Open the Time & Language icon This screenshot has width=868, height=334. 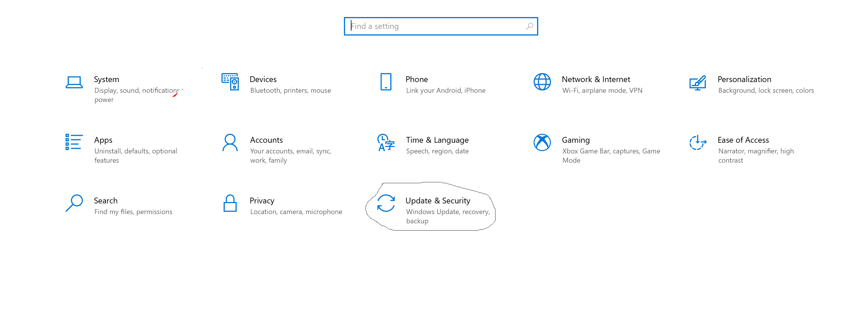[x=386, y=142]
